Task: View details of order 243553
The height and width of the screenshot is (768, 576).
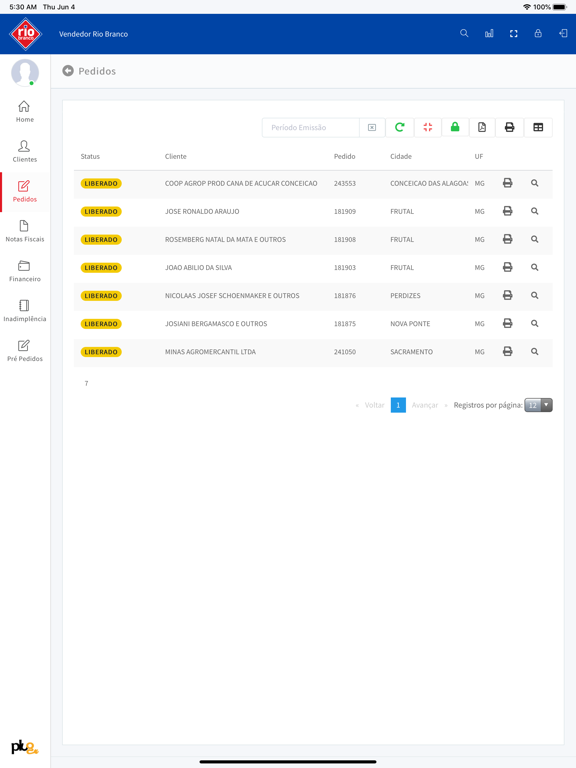Action: click(534, 183)
